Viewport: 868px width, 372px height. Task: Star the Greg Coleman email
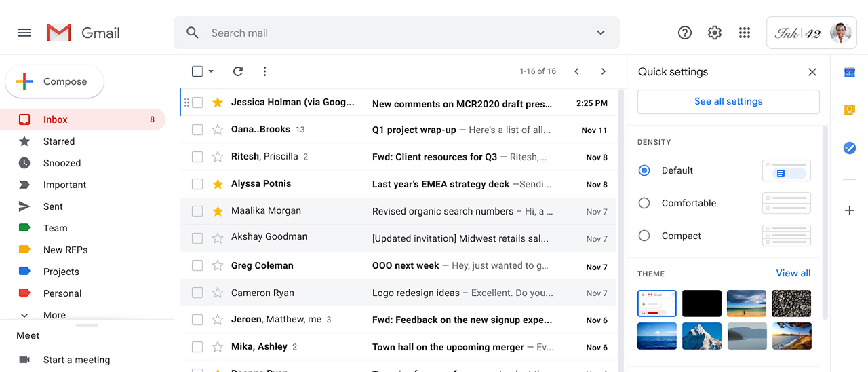point(218,265)
